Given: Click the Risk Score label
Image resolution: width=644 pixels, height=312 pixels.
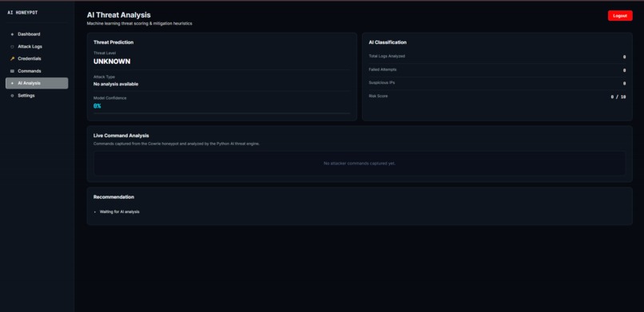Looking at the screenshot, I should coord(378,96).
